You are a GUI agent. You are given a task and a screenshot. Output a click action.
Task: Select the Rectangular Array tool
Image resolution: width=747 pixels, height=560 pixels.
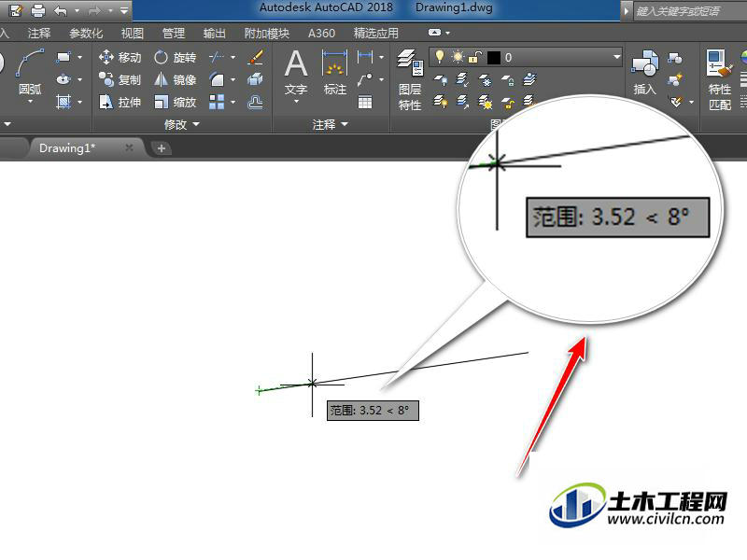(x=217, y=102)
